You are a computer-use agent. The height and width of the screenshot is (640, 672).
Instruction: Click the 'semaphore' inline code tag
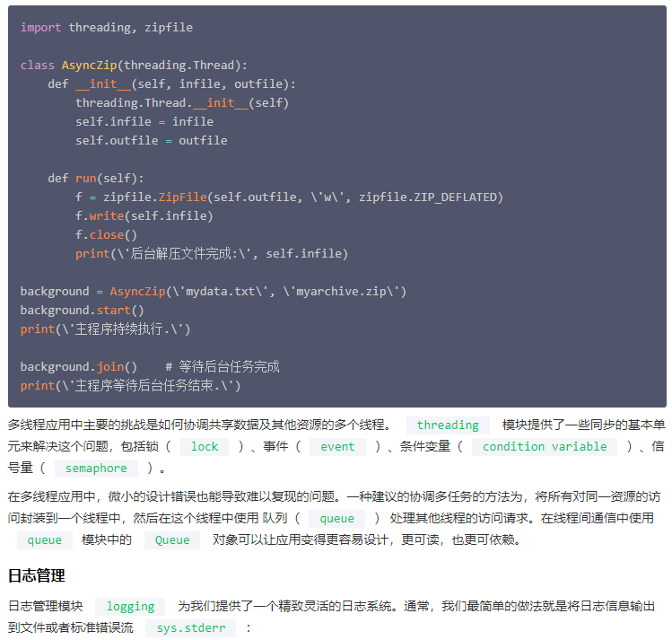(96, 468)
